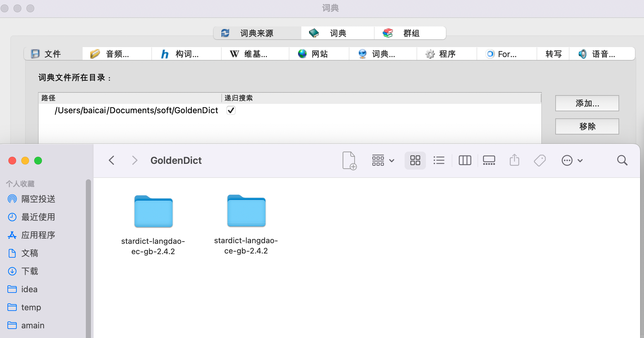This screenshot has width=644, height=338.
Task: Select the /Users/baicai/Documents/soft/GoldenDict path row
Action: pyautogui.click(x=289, y=110)
